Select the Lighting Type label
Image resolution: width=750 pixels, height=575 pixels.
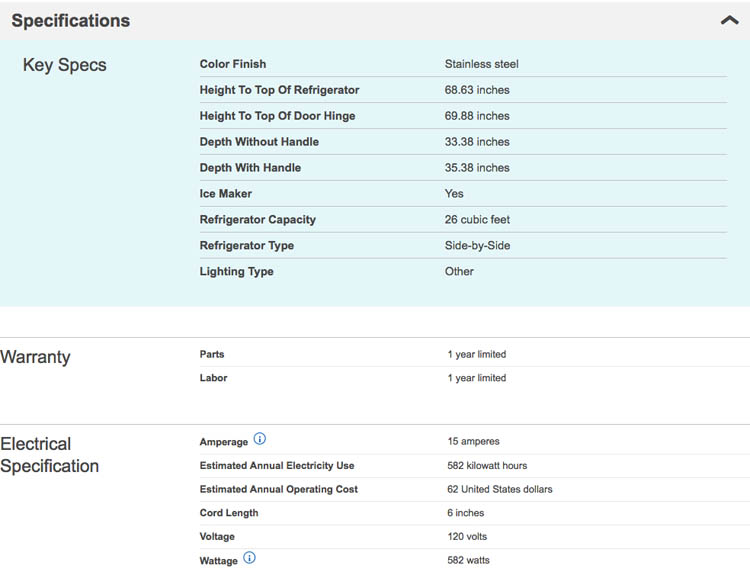coord(236,272)
